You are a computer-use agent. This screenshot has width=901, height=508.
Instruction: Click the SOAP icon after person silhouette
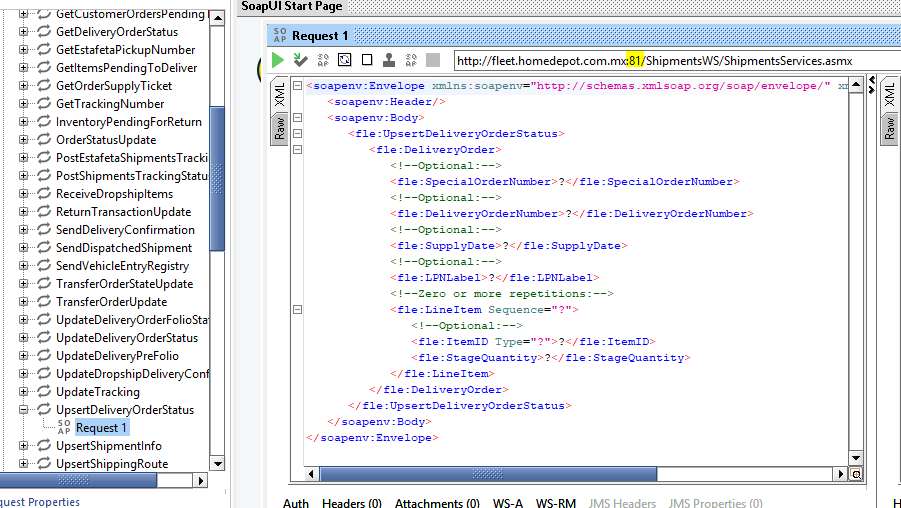click(411, 60)
